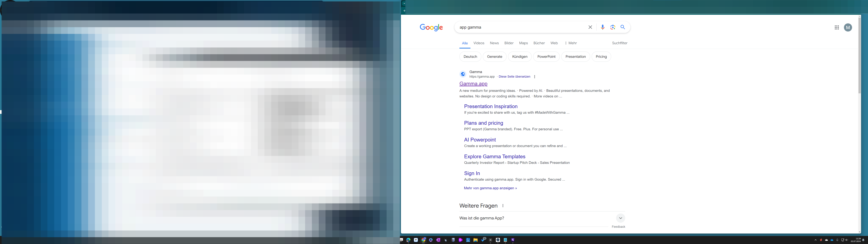Apply the PowerPoint filter chip

coord(546,57)
